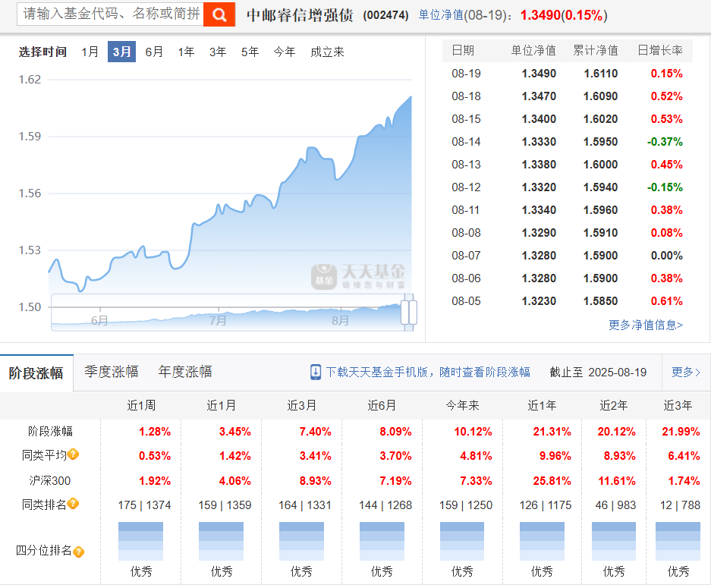The image size is (711, 588).
Task: Click the left handle of chart range slider
Action: click(405, 312)
